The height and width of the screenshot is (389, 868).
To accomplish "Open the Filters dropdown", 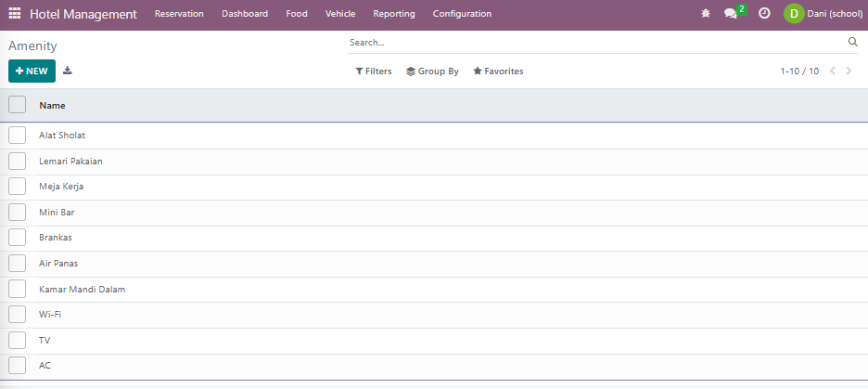I will [x=374, y=71].
